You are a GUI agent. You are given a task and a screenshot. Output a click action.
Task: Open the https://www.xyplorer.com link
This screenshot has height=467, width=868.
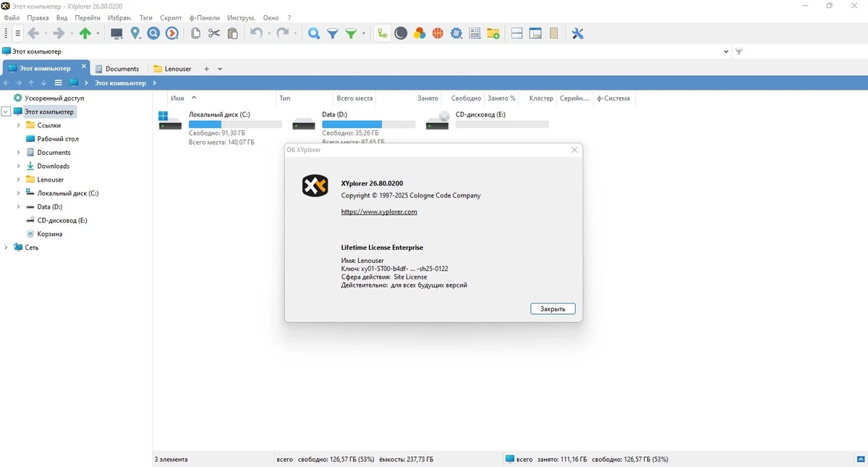(379, 212)
